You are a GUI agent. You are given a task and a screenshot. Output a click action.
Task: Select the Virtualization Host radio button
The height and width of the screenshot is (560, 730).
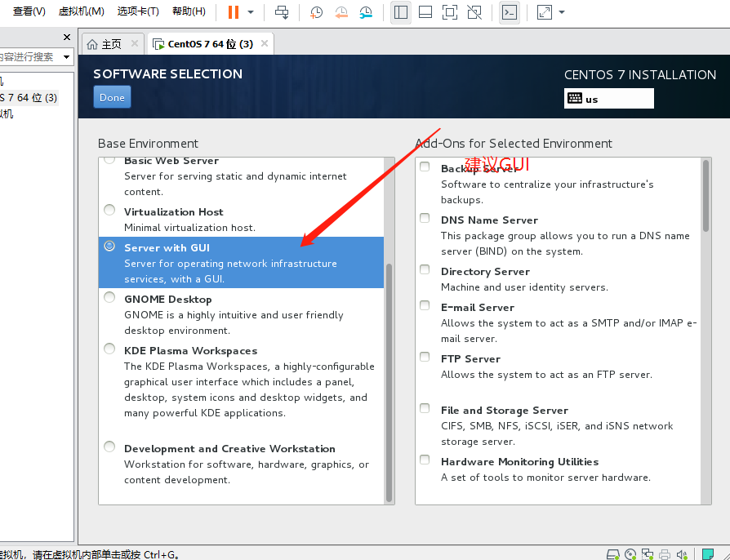109,210
